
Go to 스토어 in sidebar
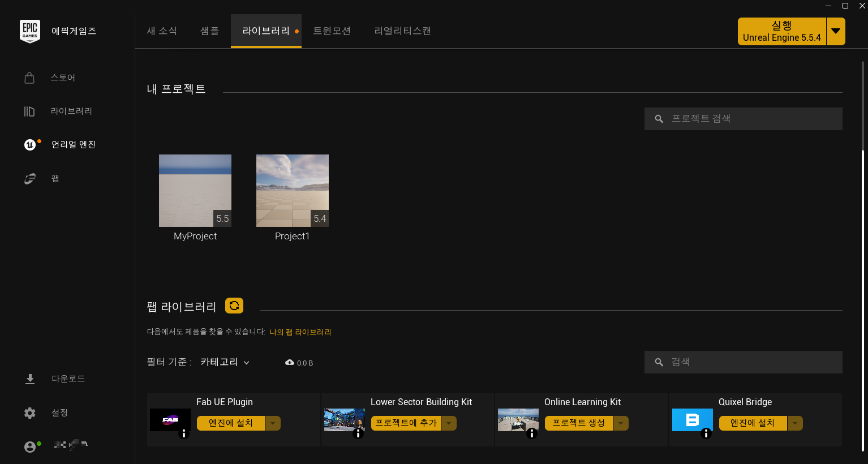click(x=63, y=78)
